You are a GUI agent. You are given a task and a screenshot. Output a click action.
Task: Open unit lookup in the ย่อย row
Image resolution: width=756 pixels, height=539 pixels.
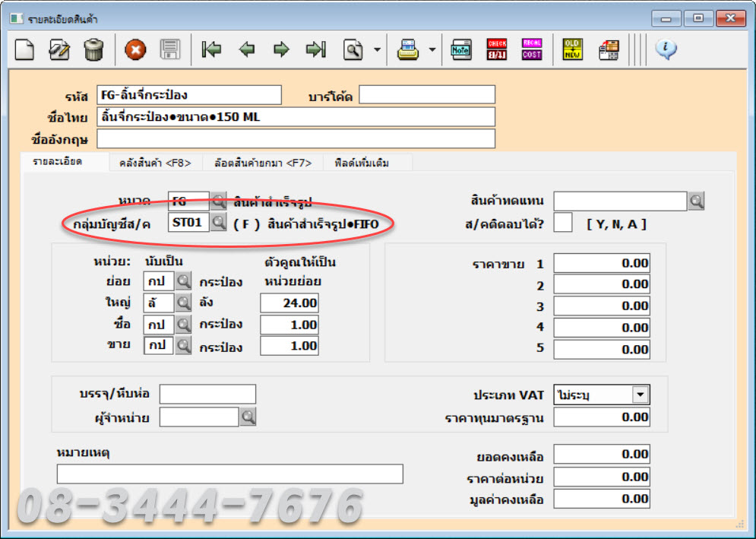[183, 281]
